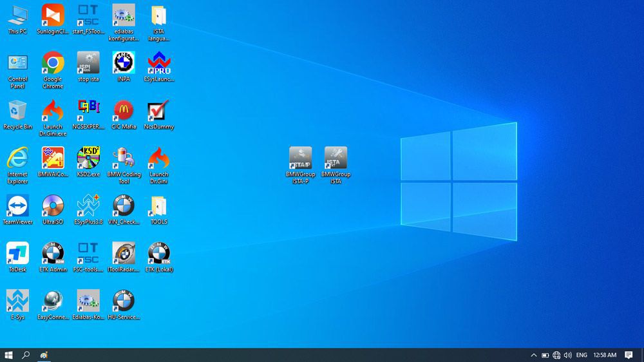Select the INPA desktop icon
The height and width of the screenshot is (362, 644).
tap(124, 67)
